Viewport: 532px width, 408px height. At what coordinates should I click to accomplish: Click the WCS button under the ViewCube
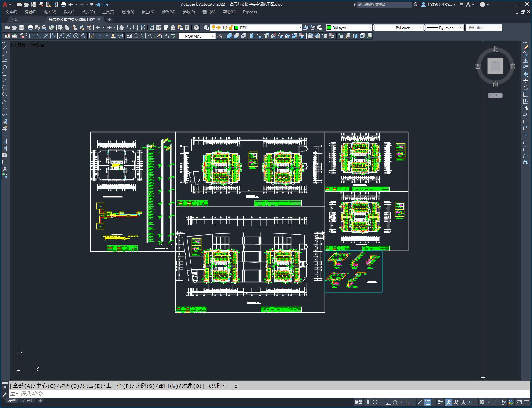click(x=495, y=95)
